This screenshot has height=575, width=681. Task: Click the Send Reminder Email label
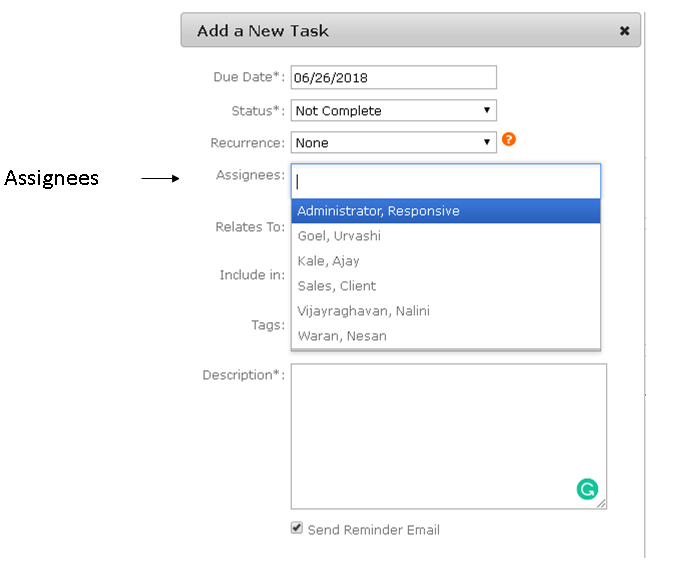point(373,530)
